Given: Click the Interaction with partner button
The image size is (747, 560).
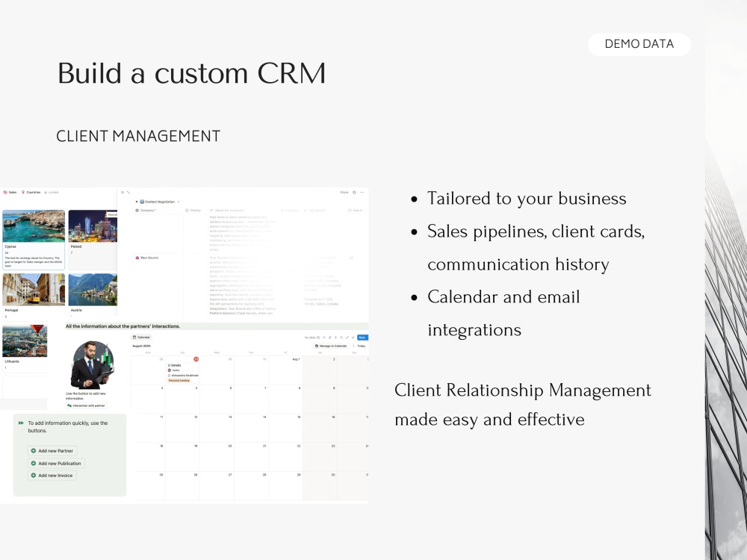Looking at the screenshot, I should [87, 405].
